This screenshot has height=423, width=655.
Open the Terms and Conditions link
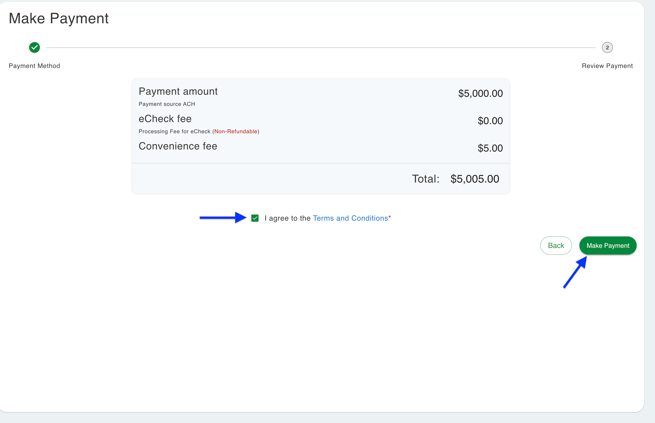350,218
